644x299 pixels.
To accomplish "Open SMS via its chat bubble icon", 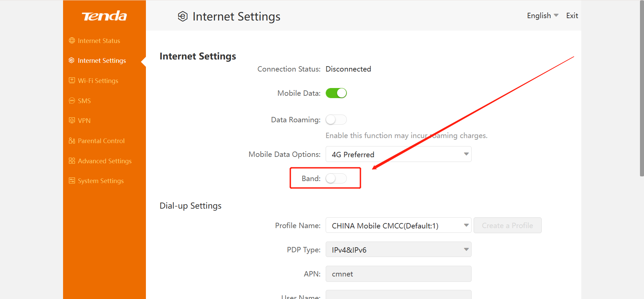I will [72, 100].
